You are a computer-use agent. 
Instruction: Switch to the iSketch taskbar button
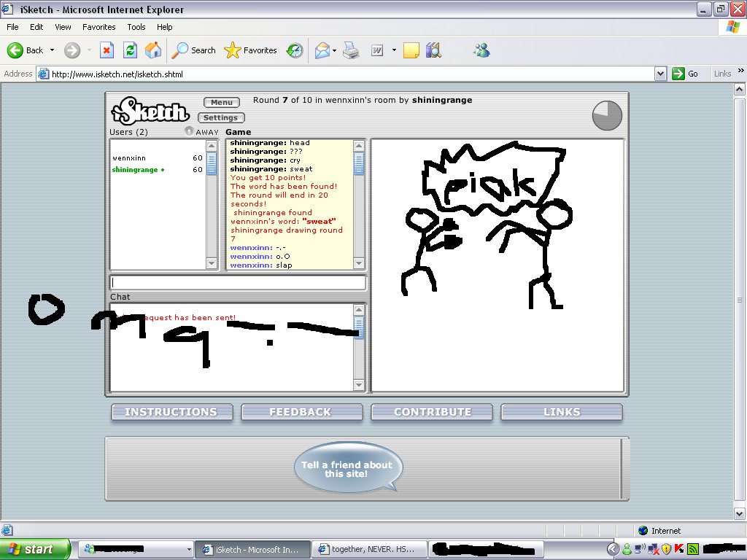(253, 549)
